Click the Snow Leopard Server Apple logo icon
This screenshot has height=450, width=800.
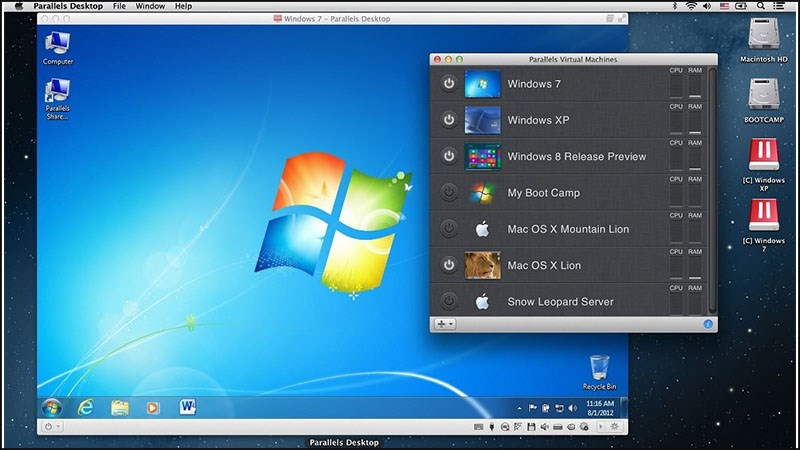[482, 302]
